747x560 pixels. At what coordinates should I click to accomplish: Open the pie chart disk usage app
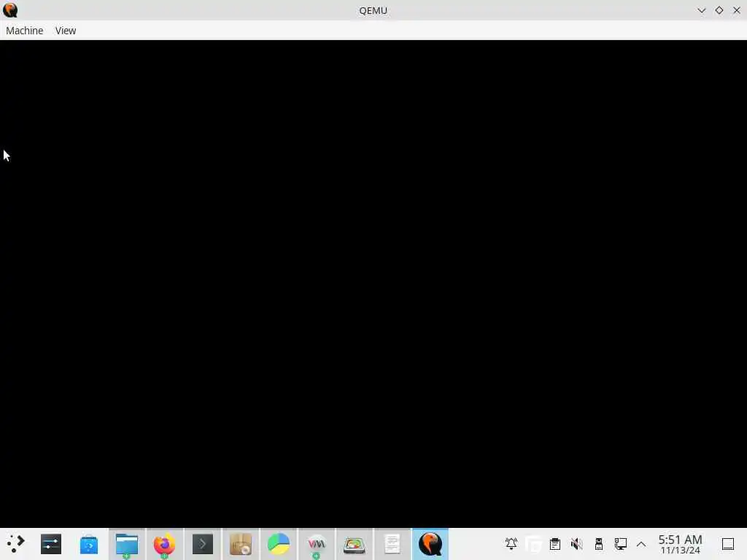(x=278, y=544)
